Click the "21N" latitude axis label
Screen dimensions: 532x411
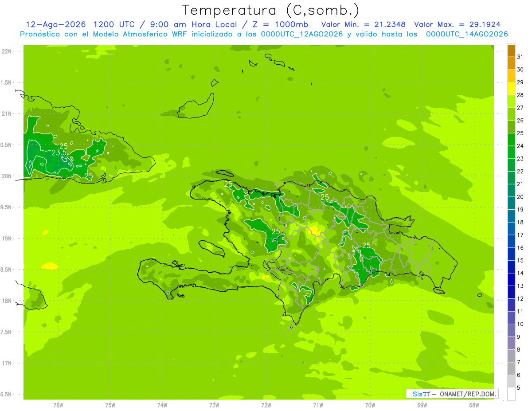(x=7, y=114)
